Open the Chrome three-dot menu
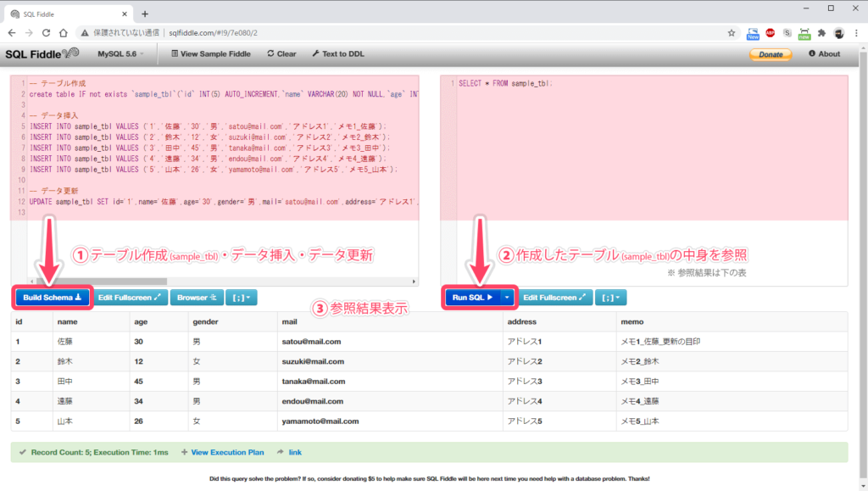The width and height of the screenshot is (868, 491). point(855,32)
